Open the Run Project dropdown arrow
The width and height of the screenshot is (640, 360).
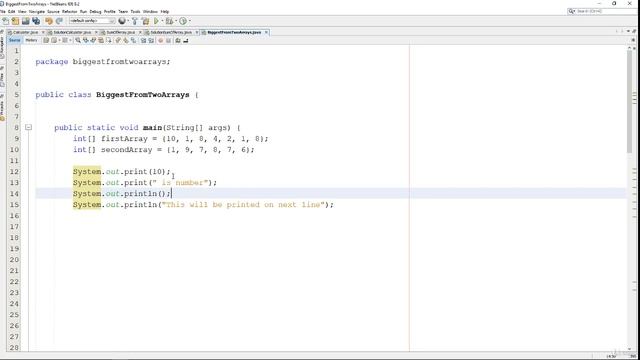coord(162,21)
